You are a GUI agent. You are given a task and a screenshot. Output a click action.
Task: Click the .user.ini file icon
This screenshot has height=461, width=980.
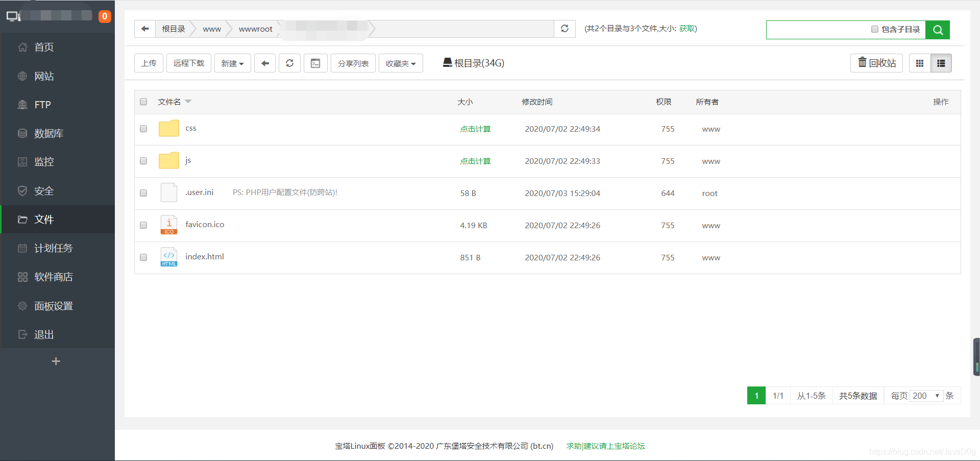(x=169, y=192)
